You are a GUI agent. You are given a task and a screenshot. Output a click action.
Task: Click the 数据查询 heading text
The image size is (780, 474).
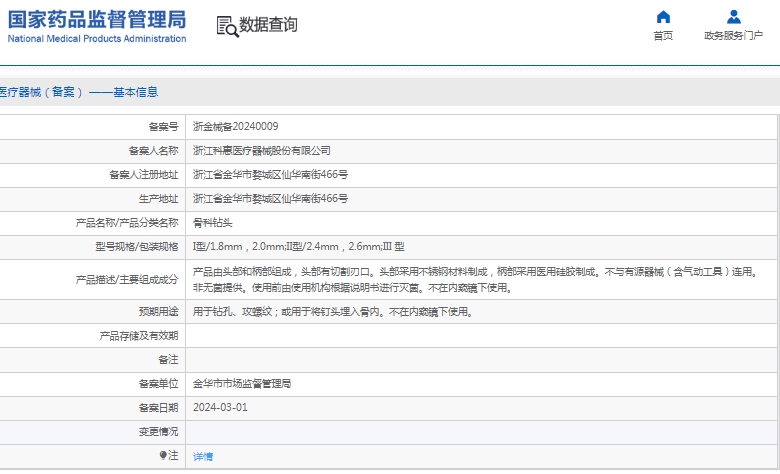coord(268,24)
